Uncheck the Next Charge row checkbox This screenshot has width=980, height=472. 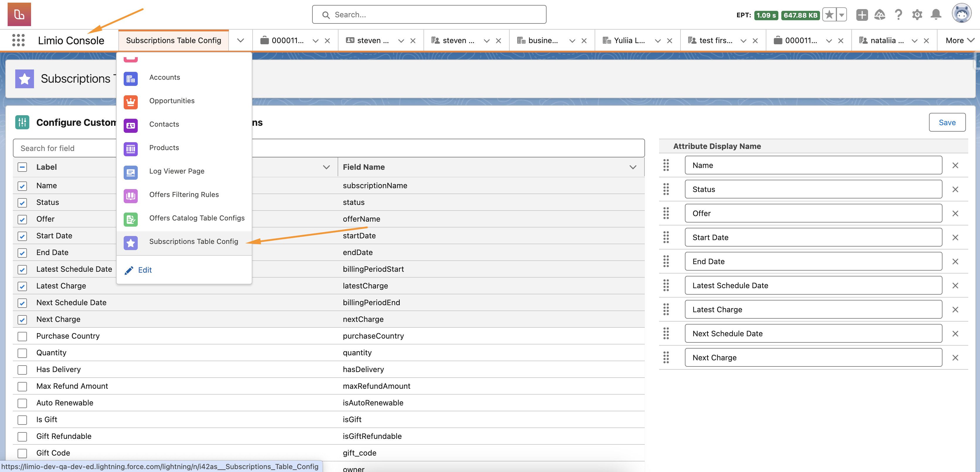(x=23, y=319)
